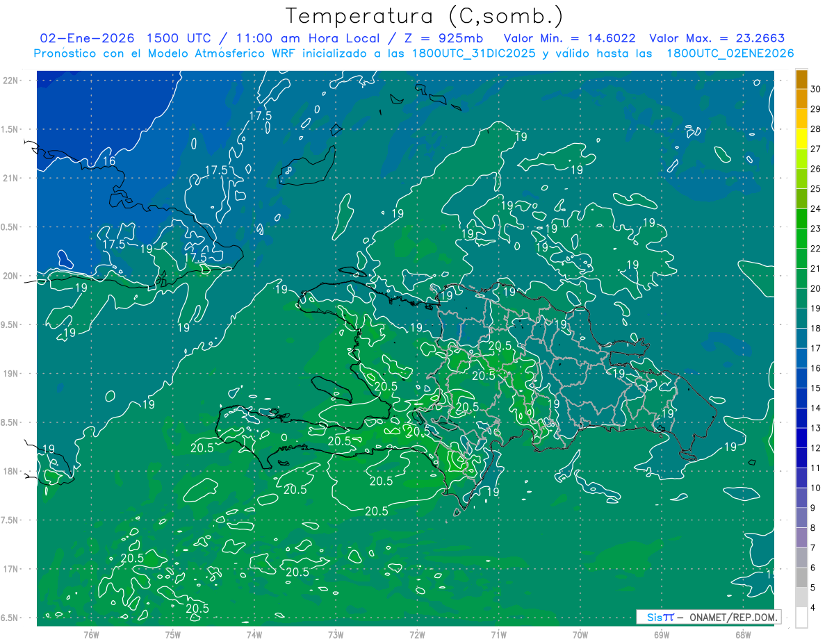The image size is (834, 644).
Task: Click the "68W" longitude axis label
Action: [x=743, y=634]
